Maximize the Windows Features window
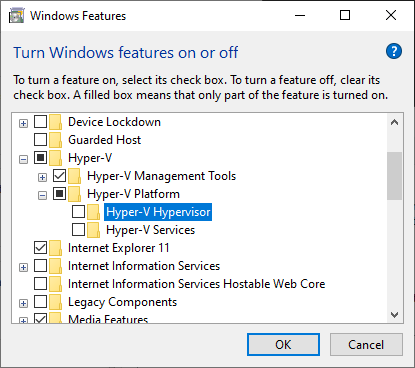The height and width of the screenshot is (368, 415). pyautogui.click(x=345, y=15)
